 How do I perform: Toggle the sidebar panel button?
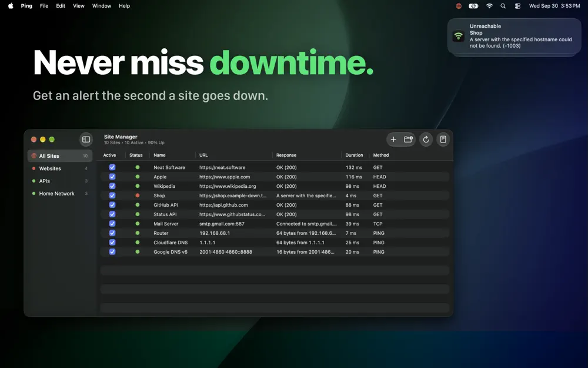tap(86, 140)
